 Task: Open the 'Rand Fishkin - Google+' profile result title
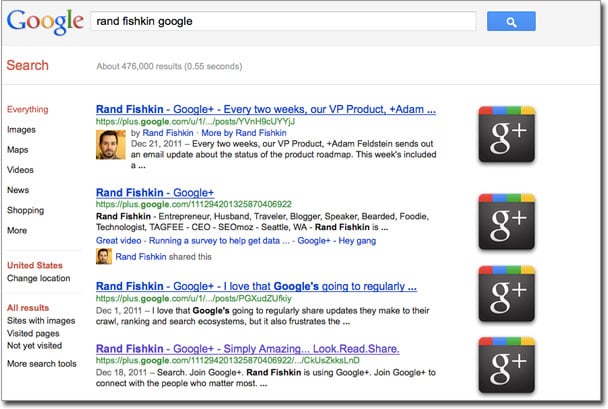pyautogui.click(x=155, y=193)
